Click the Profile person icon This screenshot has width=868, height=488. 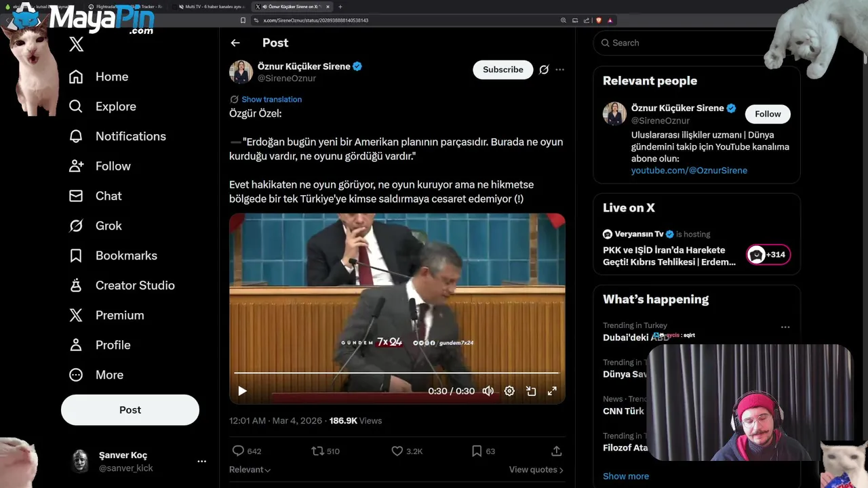pos(76,345)
